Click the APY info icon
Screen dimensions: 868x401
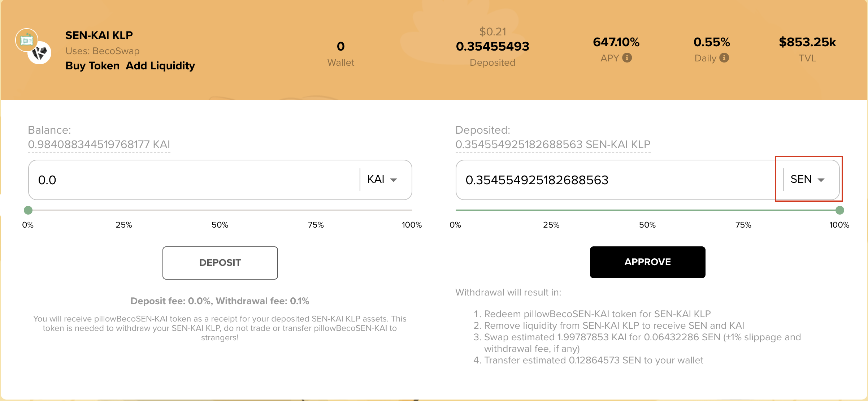click(x=627, y=58)
